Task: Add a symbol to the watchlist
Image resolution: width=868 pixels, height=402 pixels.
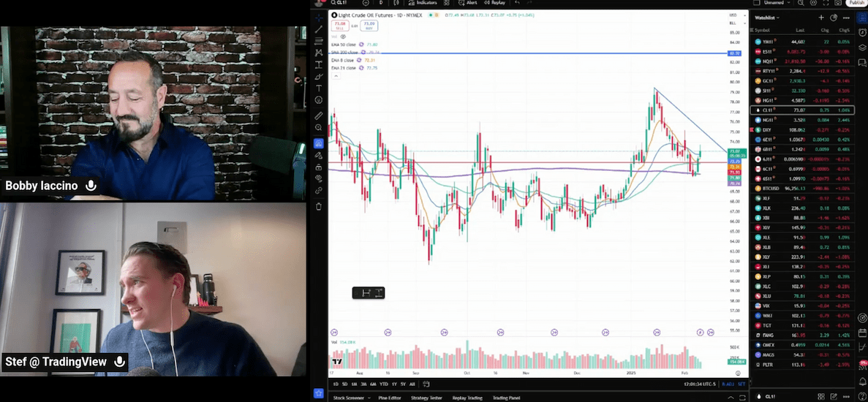Action: (x=821, y=18)
